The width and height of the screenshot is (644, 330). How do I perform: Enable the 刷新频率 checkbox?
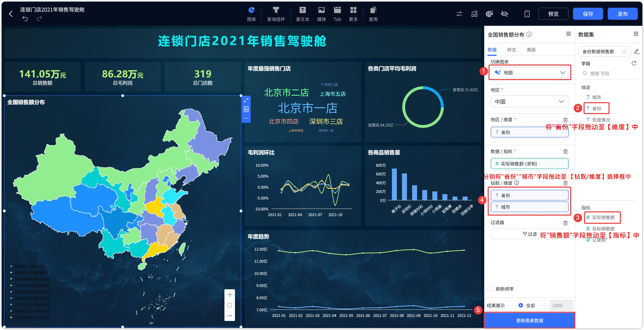(490, 289)
